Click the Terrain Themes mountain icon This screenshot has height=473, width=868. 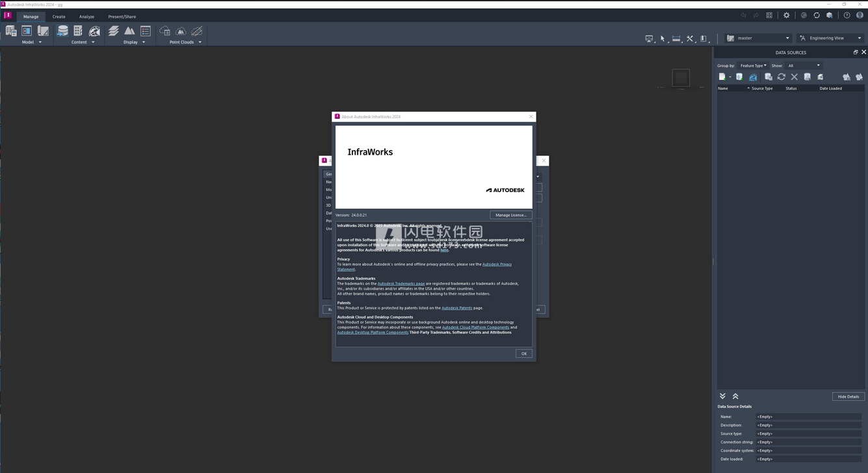pos(129,31)
